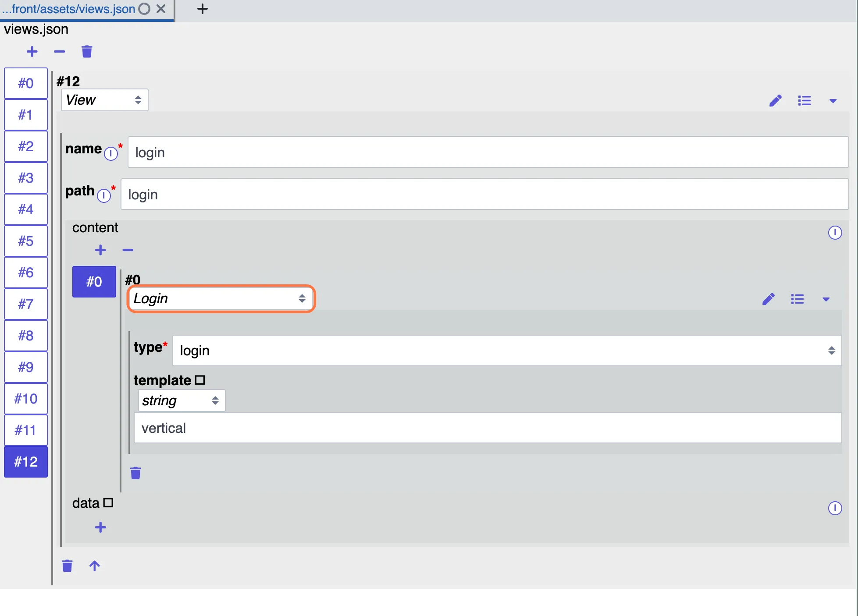Select item #0 in left list
Viewport: 858px width, 616px height.
pos(26,83)
